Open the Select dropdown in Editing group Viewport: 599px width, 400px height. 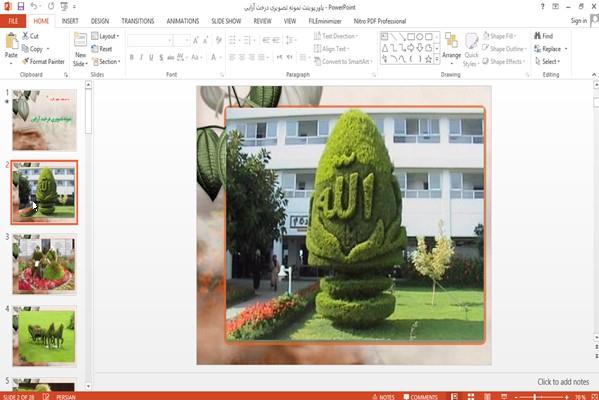(x=547, y=62)
